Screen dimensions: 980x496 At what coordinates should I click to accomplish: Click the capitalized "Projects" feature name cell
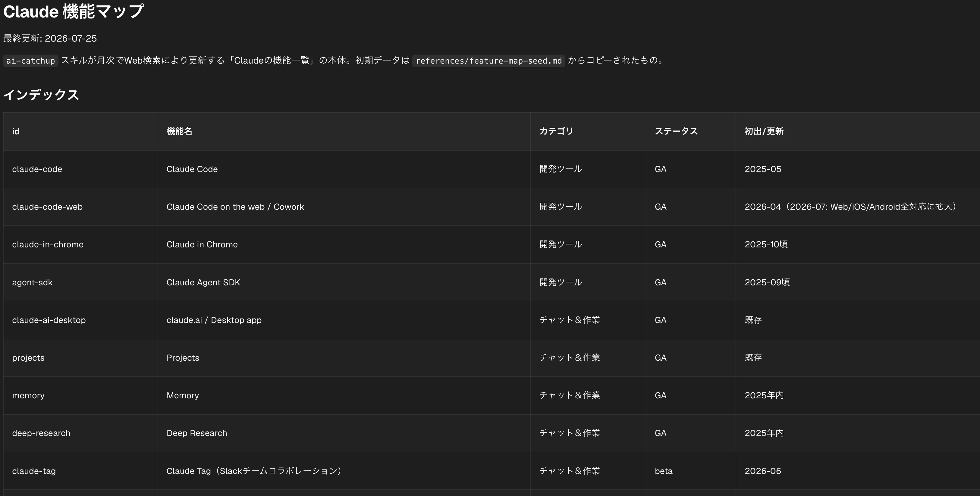(183, 358)
